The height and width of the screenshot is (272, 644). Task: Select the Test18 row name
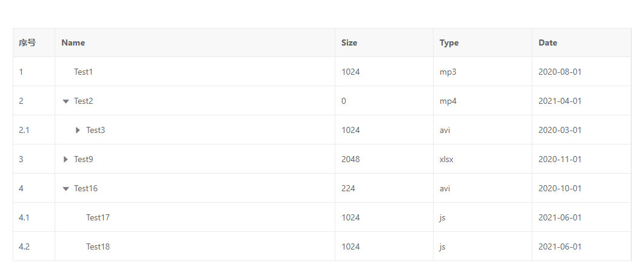click(98, 246)
